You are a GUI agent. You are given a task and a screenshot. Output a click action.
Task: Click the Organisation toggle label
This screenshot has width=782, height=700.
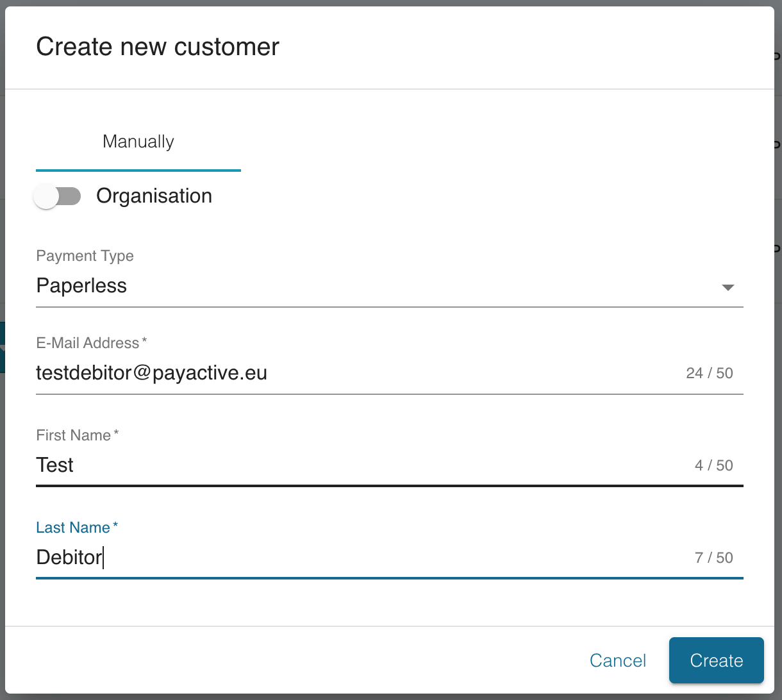click(x=154, y=196)
